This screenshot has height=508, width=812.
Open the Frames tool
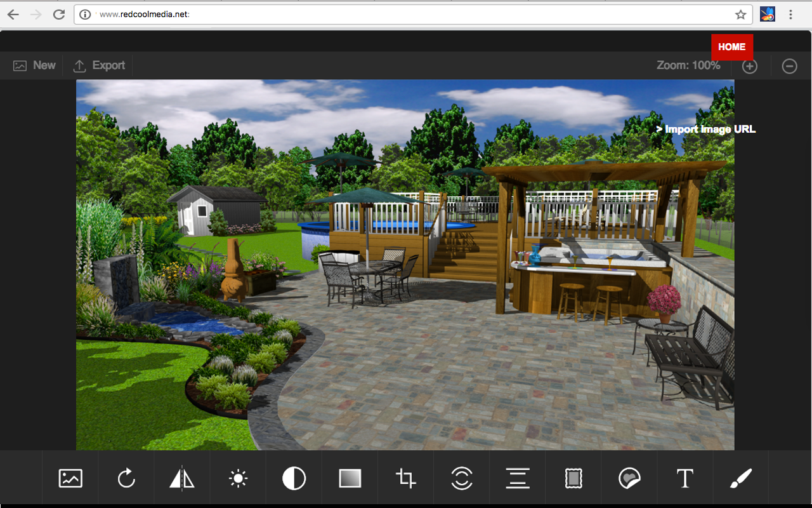pos(573,478)
